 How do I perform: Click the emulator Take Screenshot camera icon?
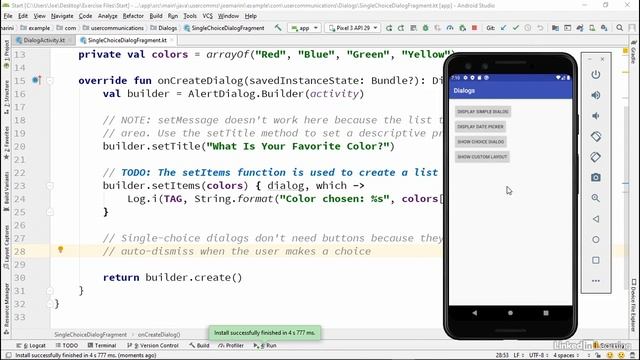click(596, 177)
